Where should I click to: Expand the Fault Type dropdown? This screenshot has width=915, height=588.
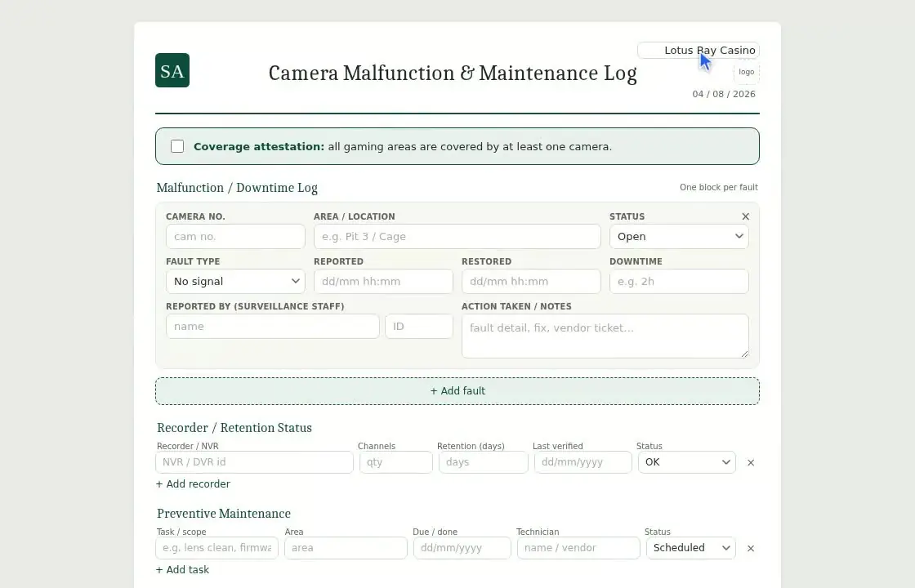(x=235, y=281)
